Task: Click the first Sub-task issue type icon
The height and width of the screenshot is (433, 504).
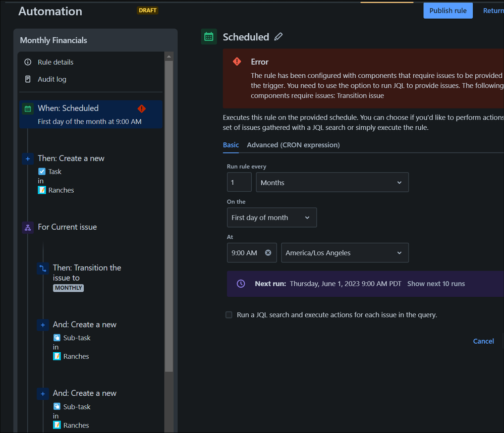Action: (57, 338)
